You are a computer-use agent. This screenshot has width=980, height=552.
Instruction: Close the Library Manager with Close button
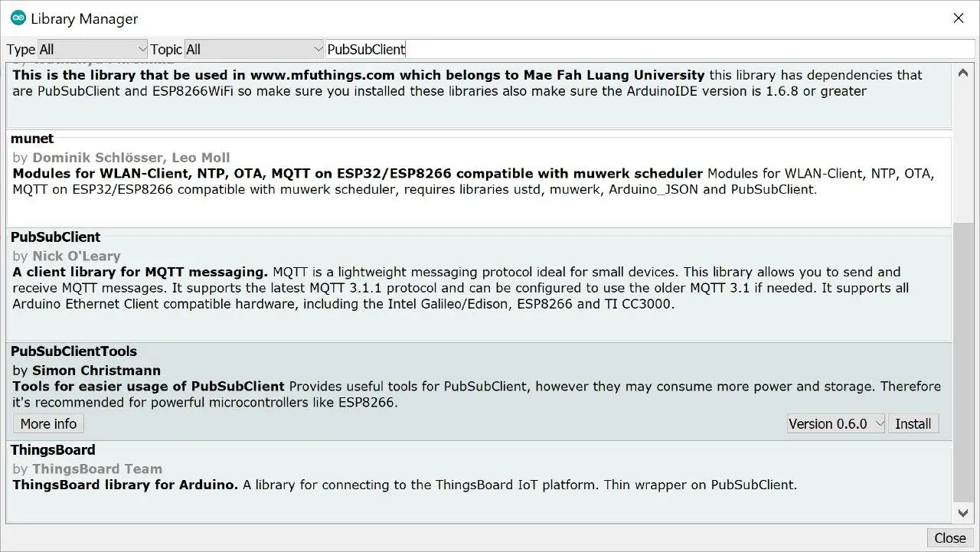click(x=949, y=538)
